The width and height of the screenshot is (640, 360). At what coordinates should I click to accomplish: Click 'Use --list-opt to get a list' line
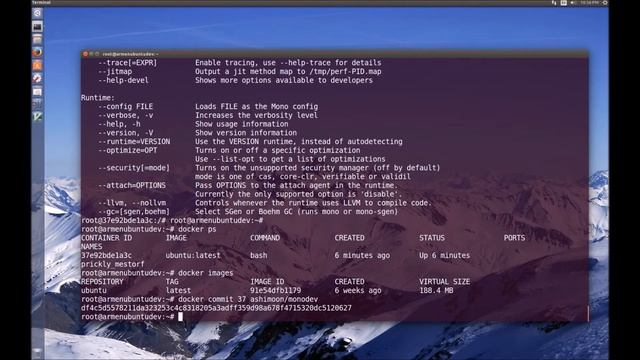[290, 159]
